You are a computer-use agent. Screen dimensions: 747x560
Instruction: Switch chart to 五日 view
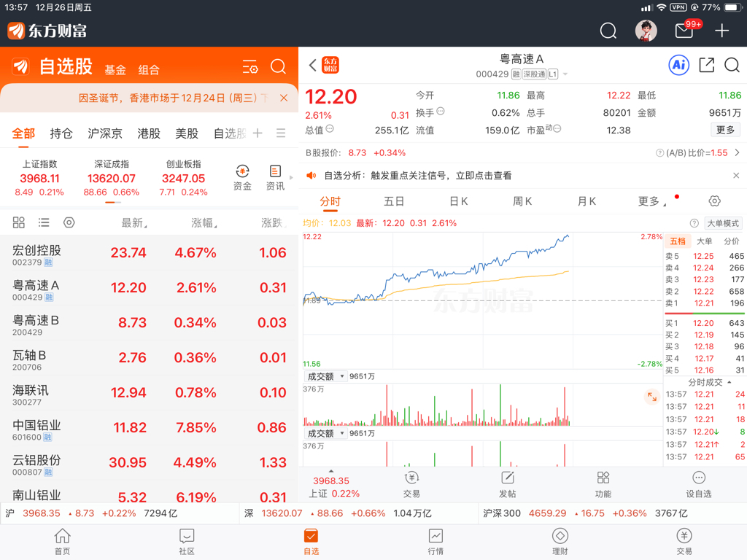[x=394, y=201]
